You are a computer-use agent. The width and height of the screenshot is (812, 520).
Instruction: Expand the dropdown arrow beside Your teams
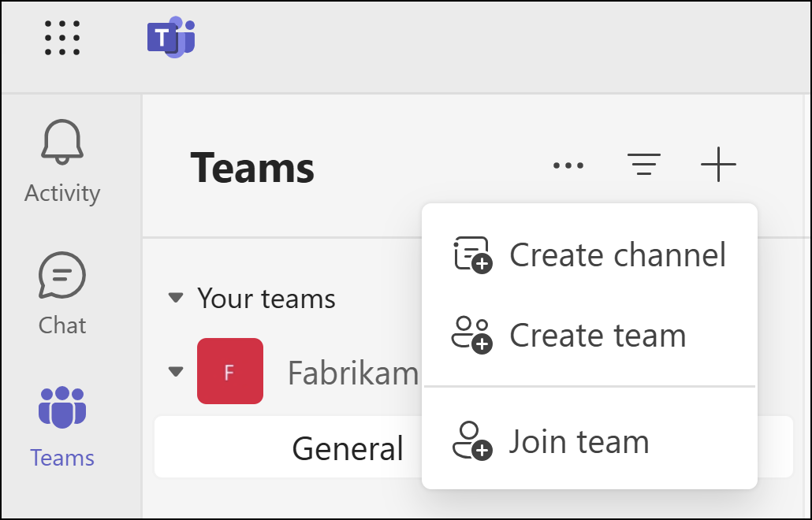click(175, 299)
